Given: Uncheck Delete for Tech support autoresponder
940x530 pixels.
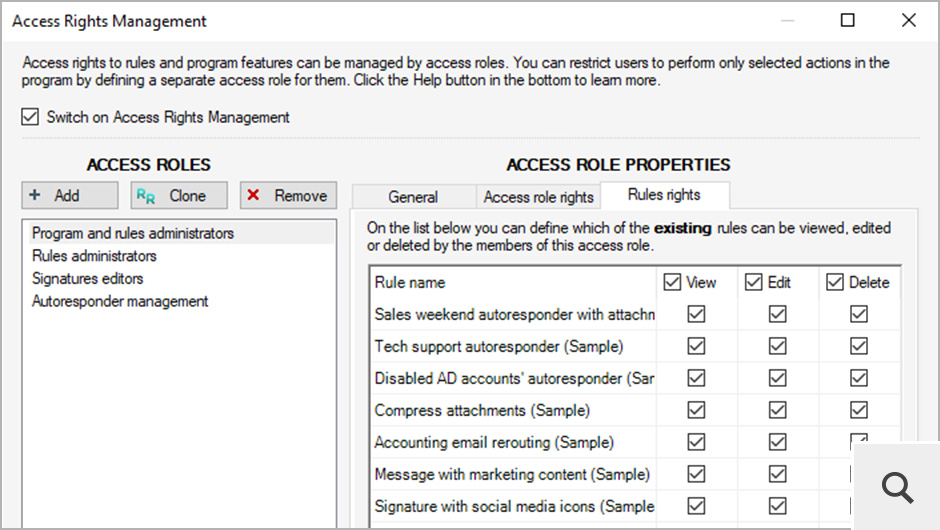Looking at the screenshot, I should click(x=858, y=346).
